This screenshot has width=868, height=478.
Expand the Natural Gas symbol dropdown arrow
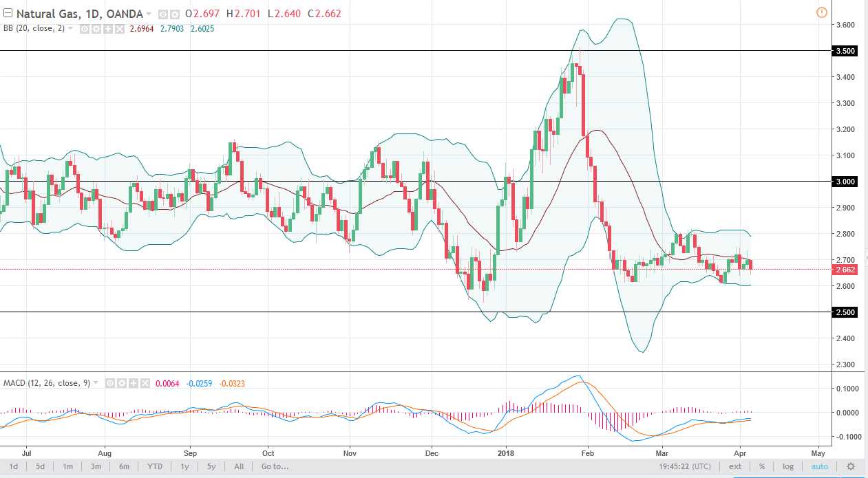pyautogui.click(x=149, y=14)
